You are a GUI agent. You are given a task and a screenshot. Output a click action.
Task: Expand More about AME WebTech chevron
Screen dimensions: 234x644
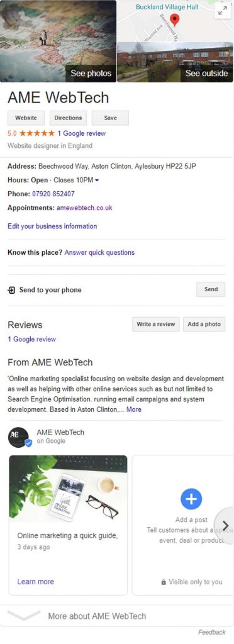[x=24, y=616]
